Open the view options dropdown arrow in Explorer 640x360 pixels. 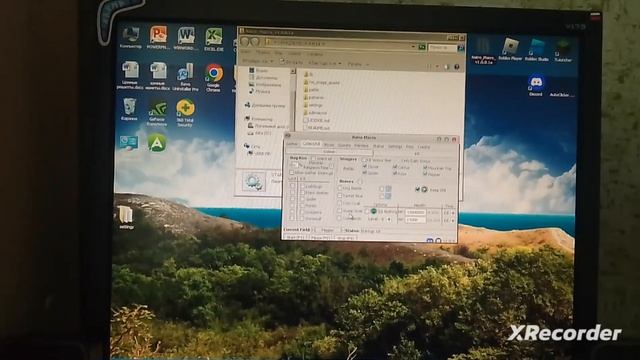coord(438,67)
